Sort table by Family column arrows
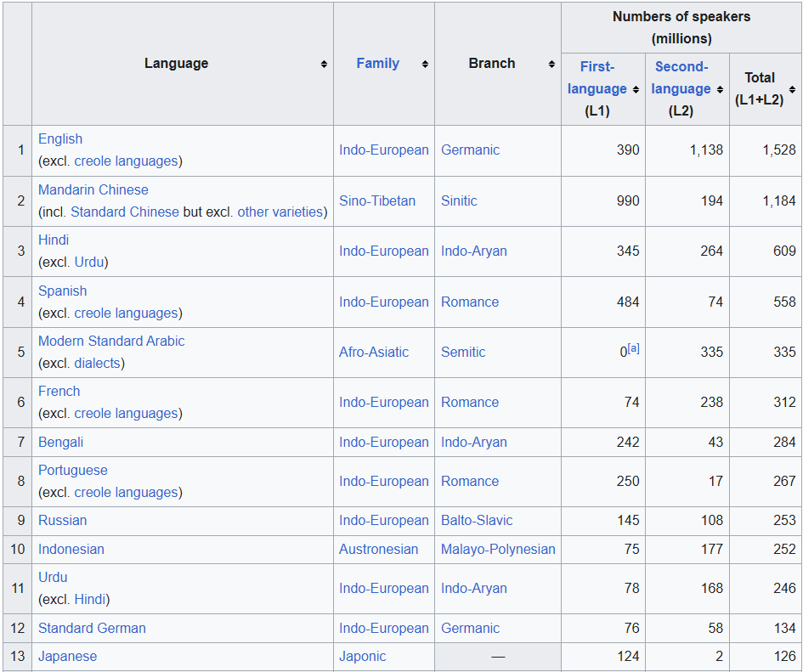 point(425,64)
